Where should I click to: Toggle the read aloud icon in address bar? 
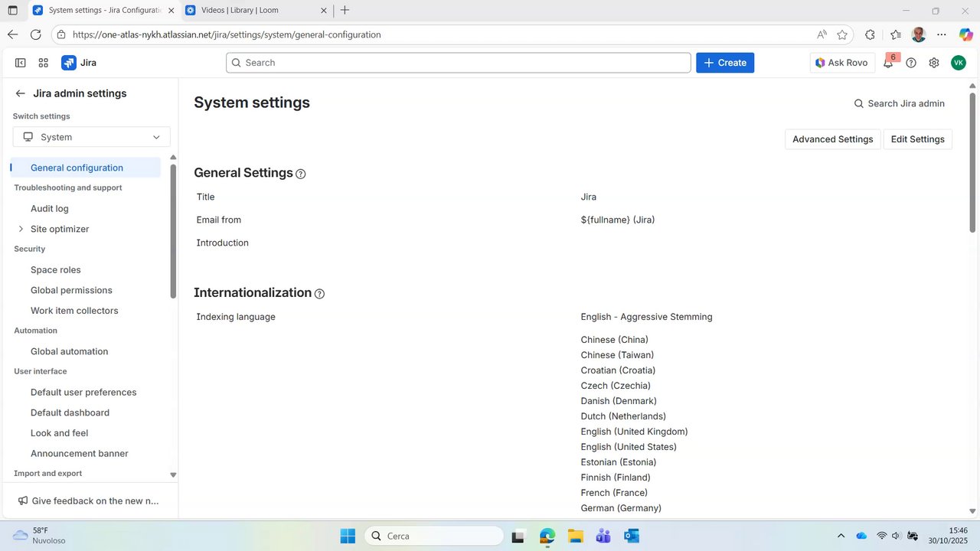pos(822,34)
